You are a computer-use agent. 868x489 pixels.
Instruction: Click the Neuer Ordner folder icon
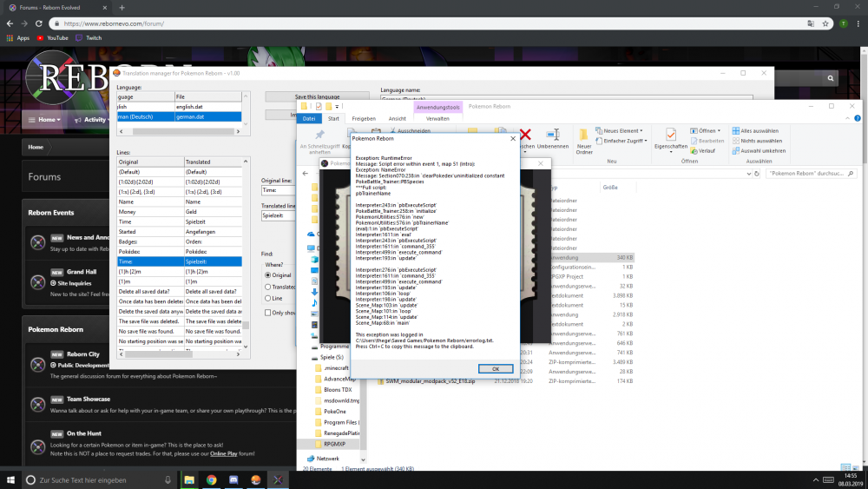tap(583, 135)
